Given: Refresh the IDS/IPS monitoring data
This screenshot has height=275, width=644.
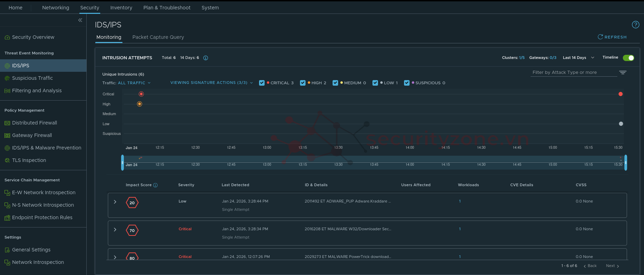Looking at the screenshot, I should click(x=612, y=37).
